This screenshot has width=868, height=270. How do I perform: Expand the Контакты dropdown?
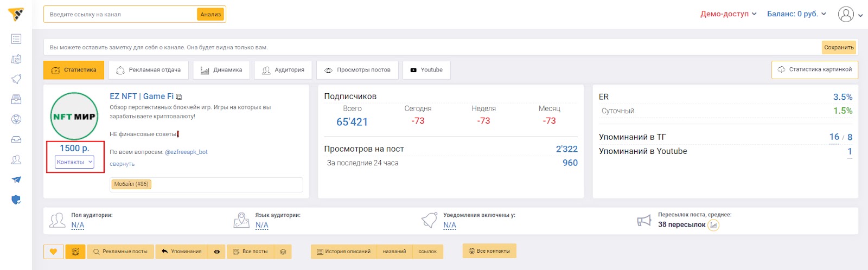click(x=75, y=162)
